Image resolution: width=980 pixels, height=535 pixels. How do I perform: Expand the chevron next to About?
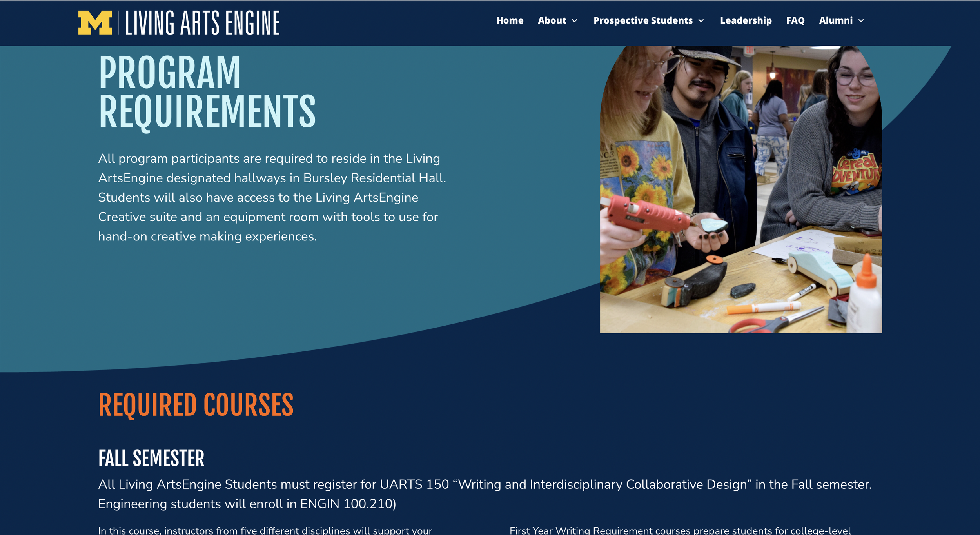pos(575,21)
